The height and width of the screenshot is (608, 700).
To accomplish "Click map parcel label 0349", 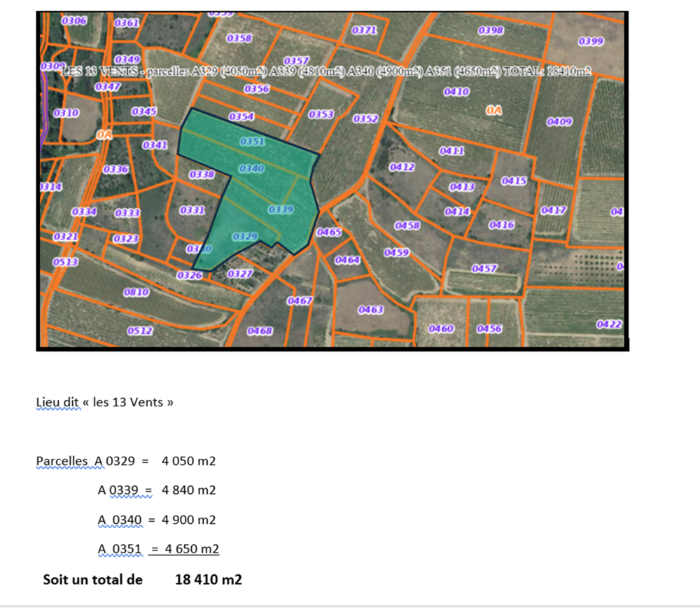I will click(x=127, y=60).
